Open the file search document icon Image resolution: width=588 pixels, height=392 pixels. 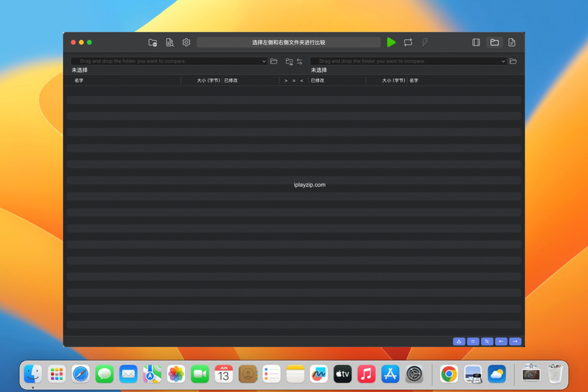169,42
